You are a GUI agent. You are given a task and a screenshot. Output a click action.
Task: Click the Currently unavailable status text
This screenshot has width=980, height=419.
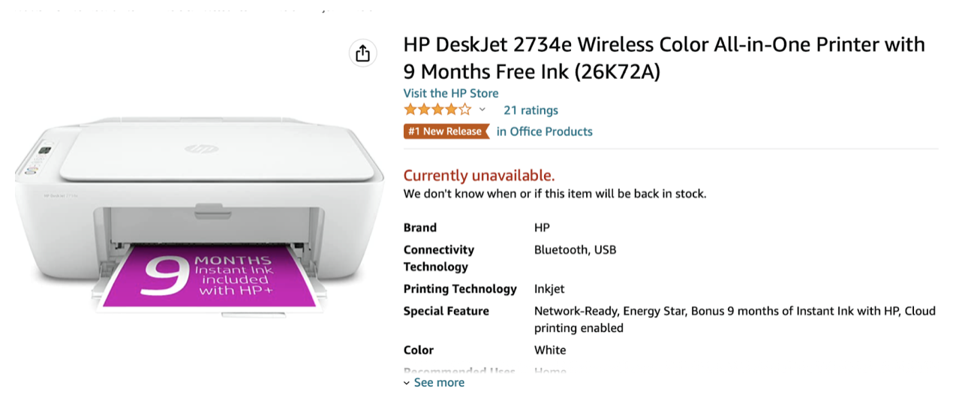(x=479, y=176)
